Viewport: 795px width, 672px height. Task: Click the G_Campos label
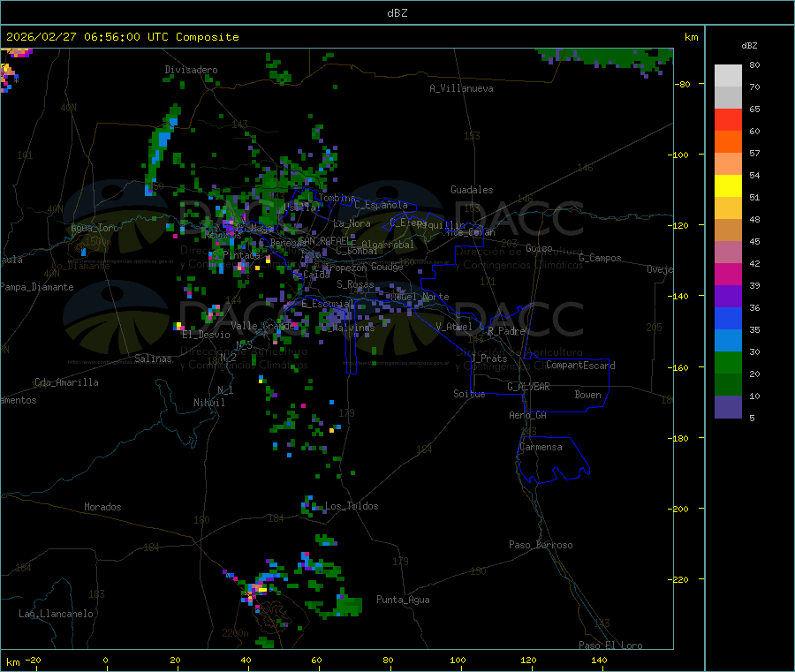(601, 258)
